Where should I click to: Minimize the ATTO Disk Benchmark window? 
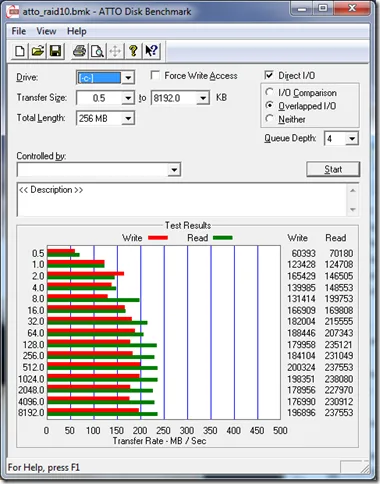point(302,9)
